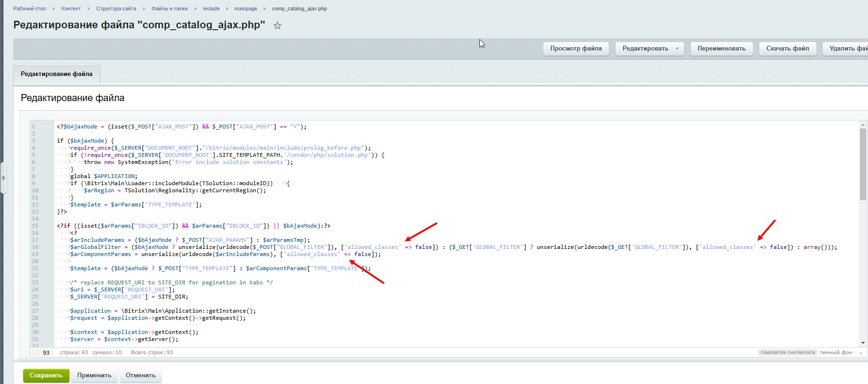Image resolution: width=868 pixels, height=384 pixels.
Task: Click the Скачать файл button
Action: (x=787, y=49)
